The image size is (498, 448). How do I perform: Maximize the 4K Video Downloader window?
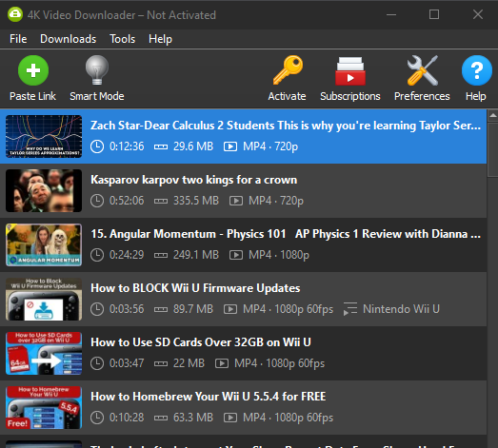434,14
